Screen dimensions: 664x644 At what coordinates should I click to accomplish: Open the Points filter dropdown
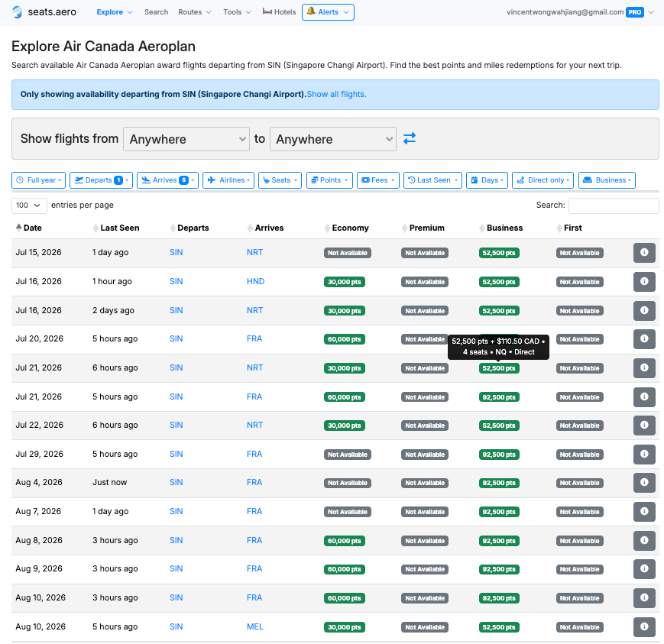pos(329,180)
